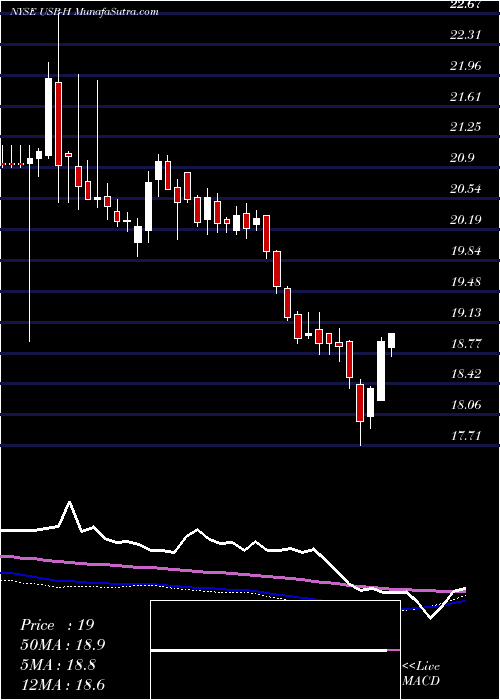Screen dimensions: 500x700
Task: Select the 18.06 price axis label
Action: [x=466, y=405]
